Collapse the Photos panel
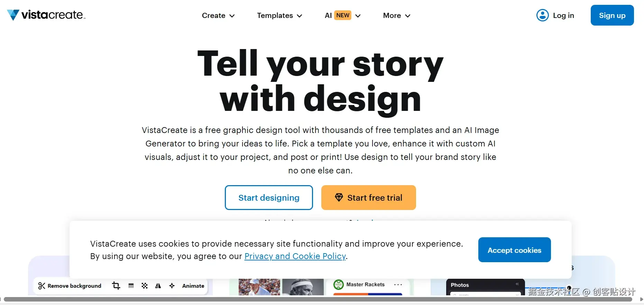 point(517,284)
